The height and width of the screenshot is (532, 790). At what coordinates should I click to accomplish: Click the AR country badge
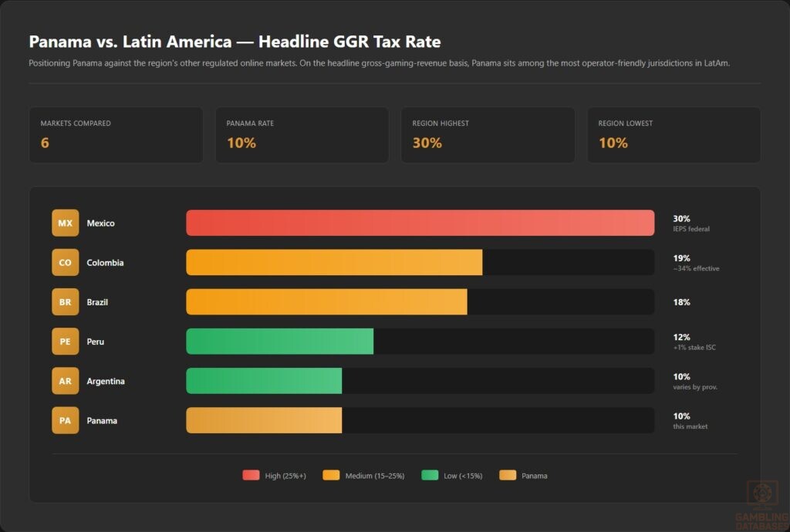pos(65,381)
